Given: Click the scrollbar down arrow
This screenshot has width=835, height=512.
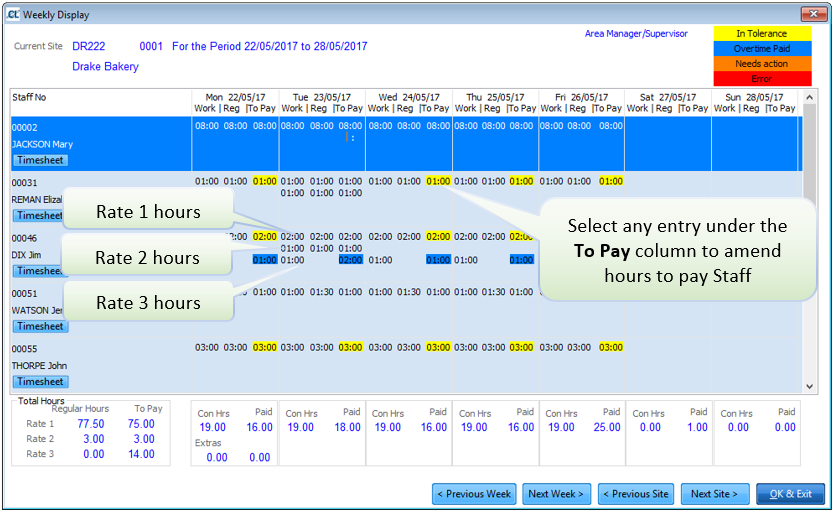Looking at the screenshot, I should [x=809, y=386].
